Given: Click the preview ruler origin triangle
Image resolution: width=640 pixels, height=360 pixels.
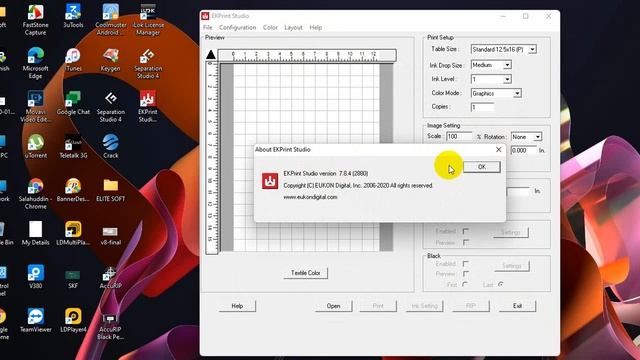Looking at the screenshot, I should click(x=211, y=54).
